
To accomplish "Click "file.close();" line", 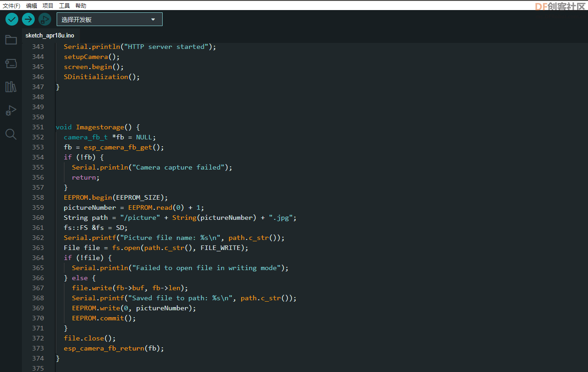I will coord(90,338).
